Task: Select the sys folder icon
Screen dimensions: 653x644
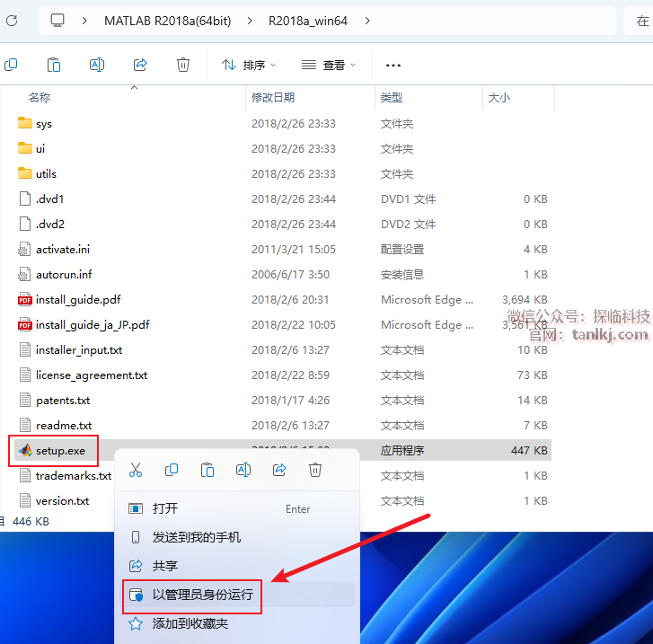Action: (25, 123)
